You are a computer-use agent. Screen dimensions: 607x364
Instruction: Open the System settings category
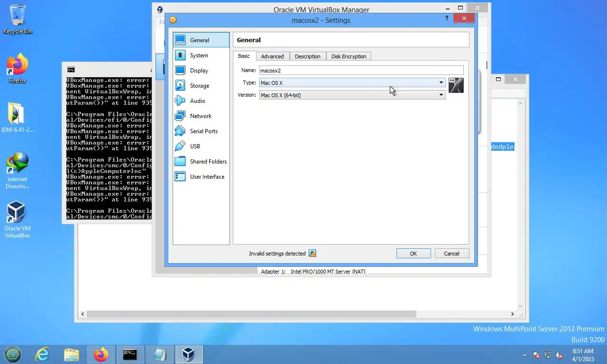201,55
